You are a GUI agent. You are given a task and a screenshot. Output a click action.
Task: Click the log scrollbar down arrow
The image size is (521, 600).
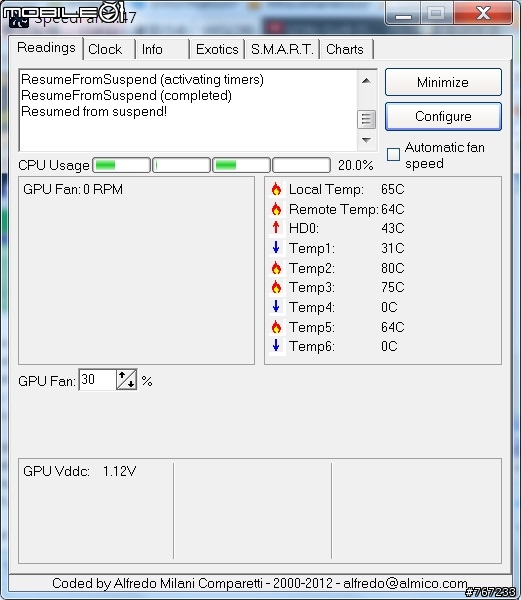(366, 140)
